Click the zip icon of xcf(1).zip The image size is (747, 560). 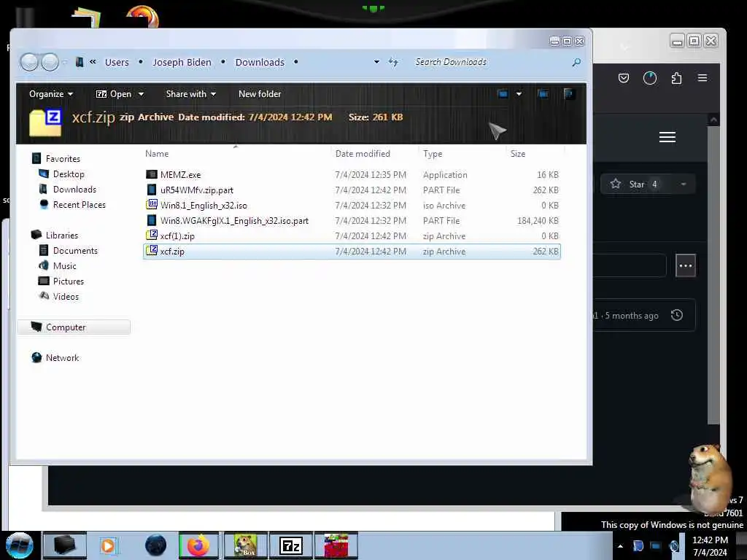coord(152,236)
